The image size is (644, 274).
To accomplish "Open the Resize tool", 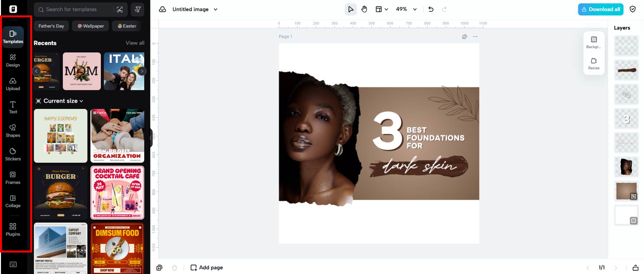I will tap(594, 64).
